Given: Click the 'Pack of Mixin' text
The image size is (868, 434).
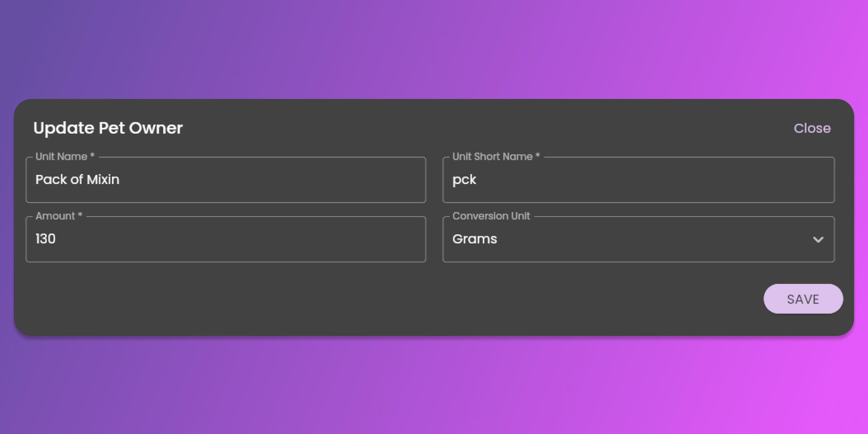Looking at the screenshot, I should coord(77,180).
